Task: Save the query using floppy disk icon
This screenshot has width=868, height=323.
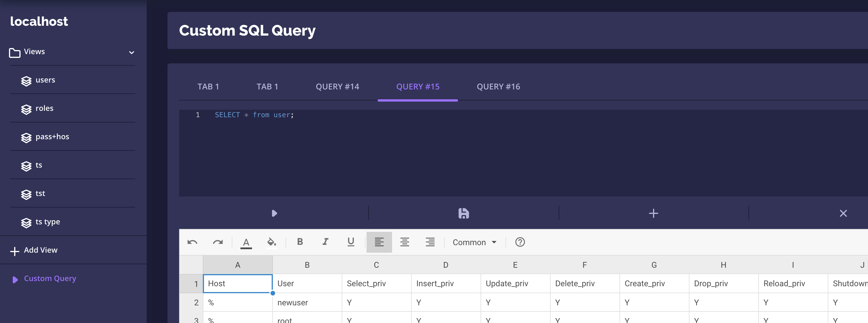Action: coord(463,213)
